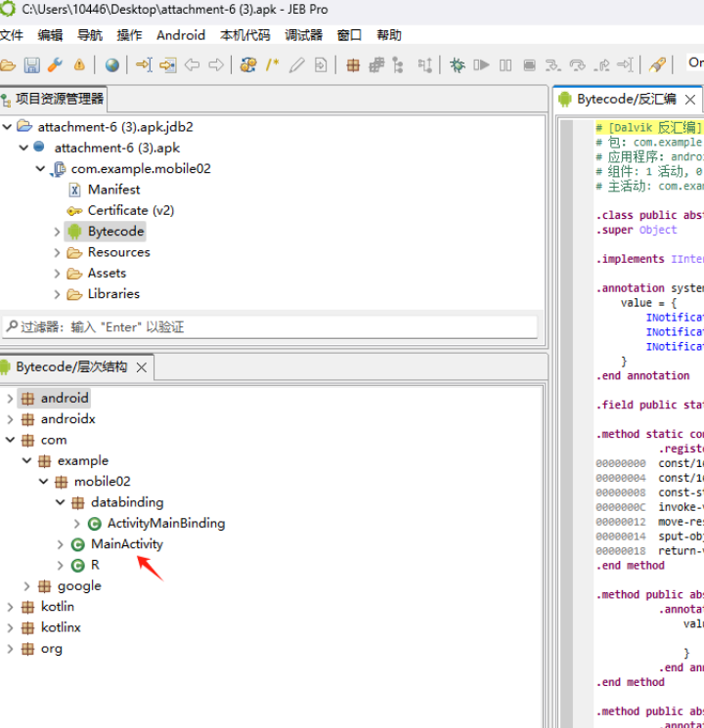The width and height of the screenshot is (704, 728).
Task: Click the yellow warning triangle toolbar icon
Action: click(x=79, y=65)
